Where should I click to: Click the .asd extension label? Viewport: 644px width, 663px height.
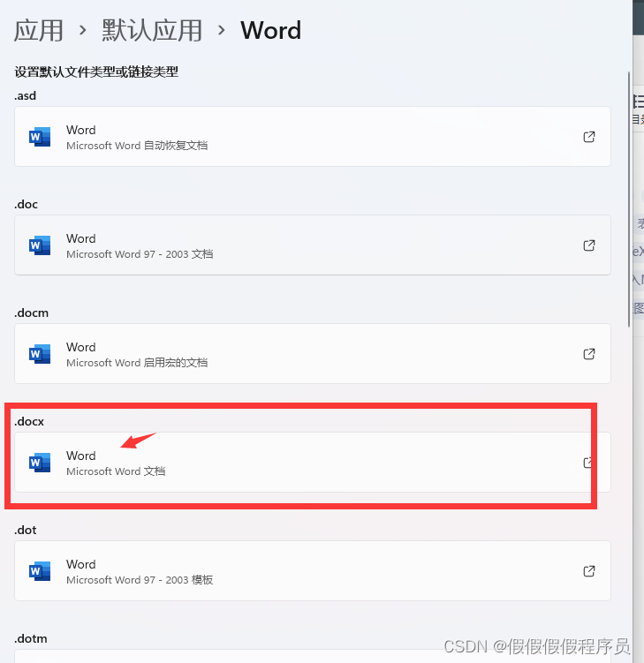coord(26,96)
